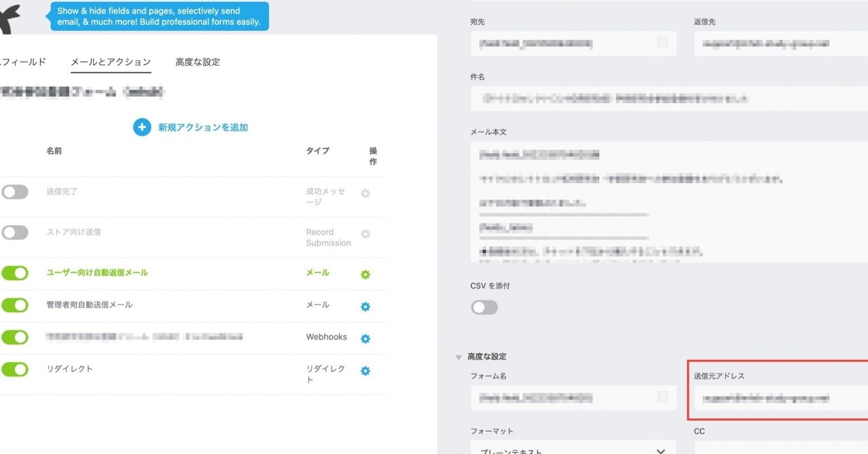Select the リダイレクト action name
This screenshot has height=454, width=868.
pyautogui.click(x=70, y=369)
